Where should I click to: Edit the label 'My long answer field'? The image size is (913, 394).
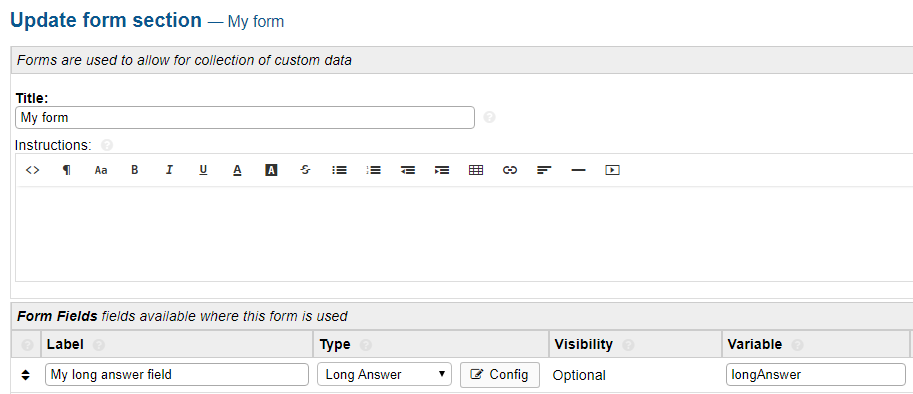point(176,374)
